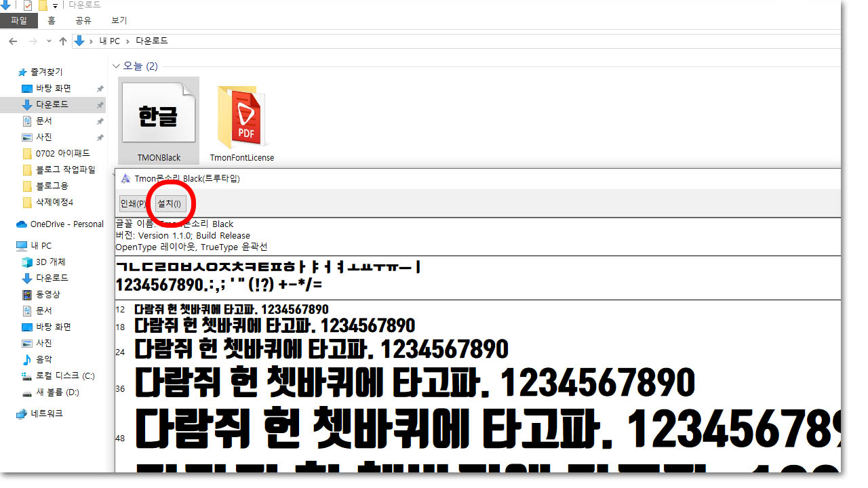
Task: Click 내 PC in the address bar
Action: click(x=110, y=41)
